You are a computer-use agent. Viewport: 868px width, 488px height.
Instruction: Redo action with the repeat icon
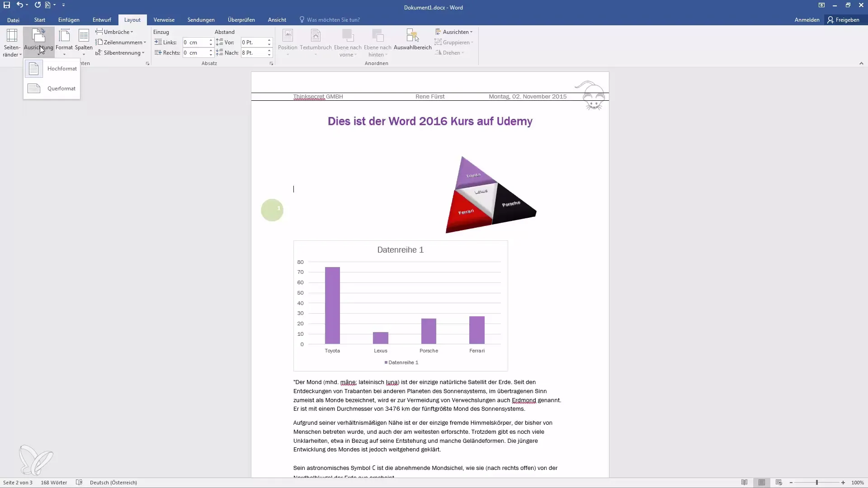[38, 5]
